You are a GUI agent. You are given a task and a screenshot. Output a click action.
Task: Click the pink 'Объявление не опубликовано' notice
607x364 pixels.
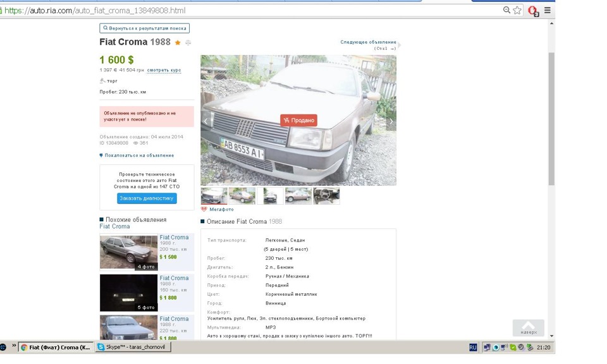pyautogui.click(x=147, y=116)
